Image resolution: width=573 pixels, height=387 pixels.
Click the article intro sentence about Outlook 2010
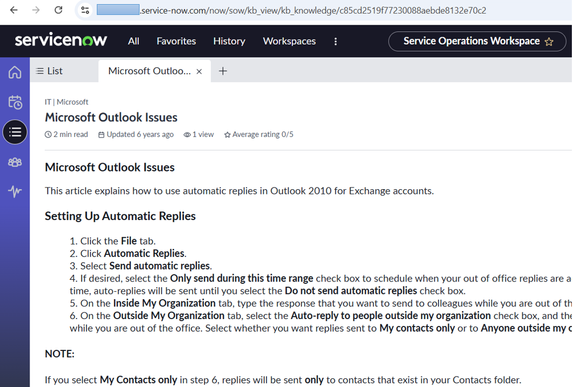pos(239,191)
